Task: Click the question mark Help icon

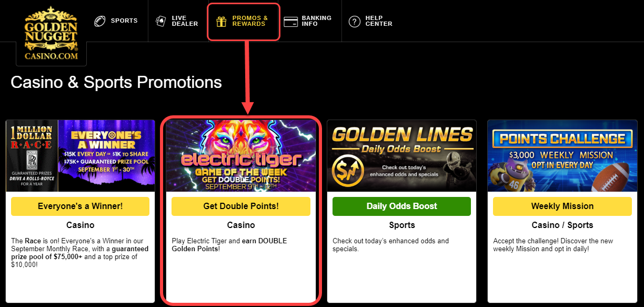Action: [x=355, y=21]
